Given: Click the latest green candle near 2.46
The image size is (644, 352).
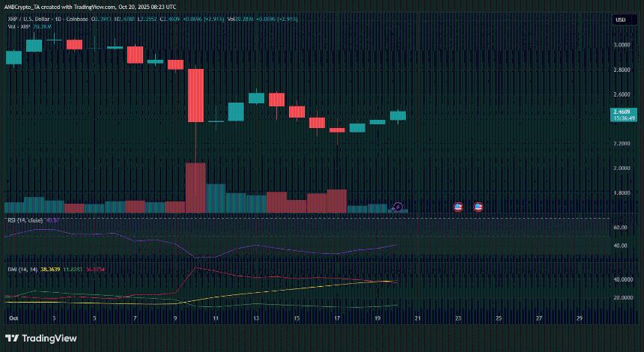Looking at the screenshot, I should [x=398, y=115].
